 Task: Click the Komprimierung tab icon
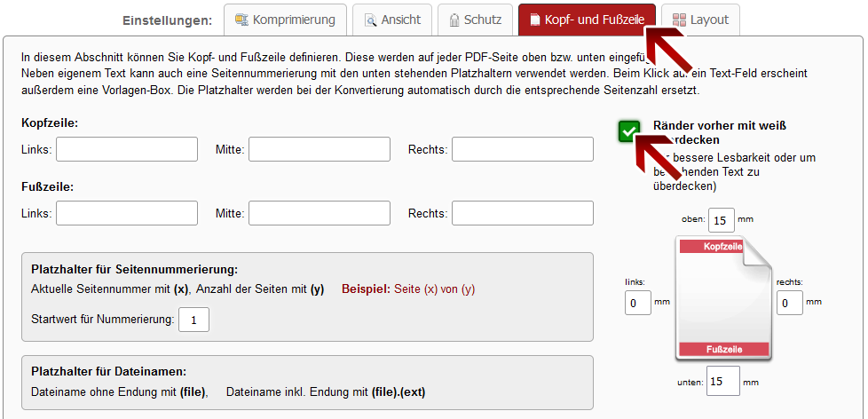click(241, 20)
